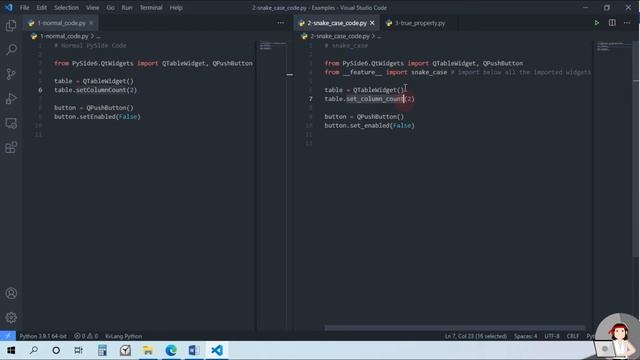Open the remote window indicator in status bar
Image resolution: width=640 pixels, height=360 pixels.
coord(8,336)
